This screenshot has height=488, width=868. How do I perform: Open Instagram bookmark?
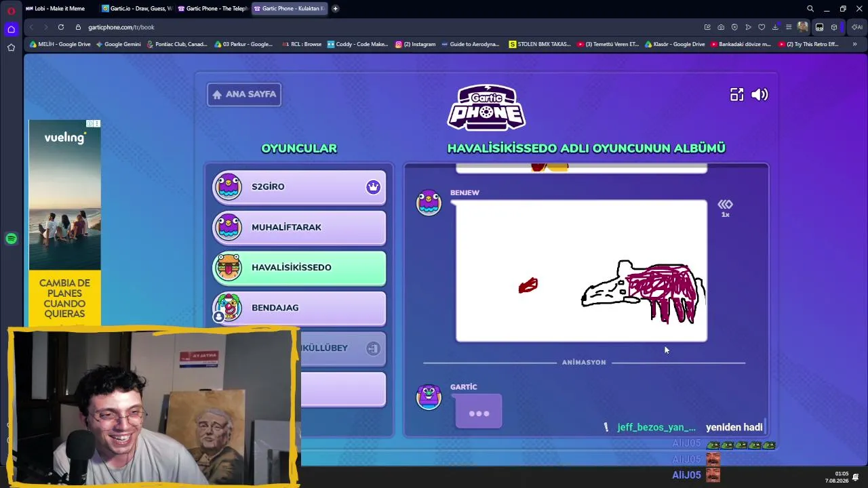pos(416,44)
